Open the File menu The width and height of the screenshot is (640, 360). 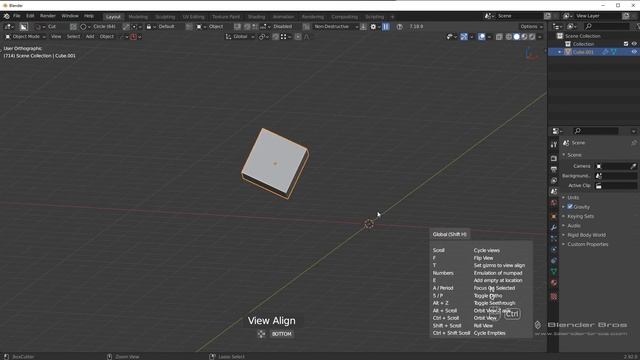(16, 16)
